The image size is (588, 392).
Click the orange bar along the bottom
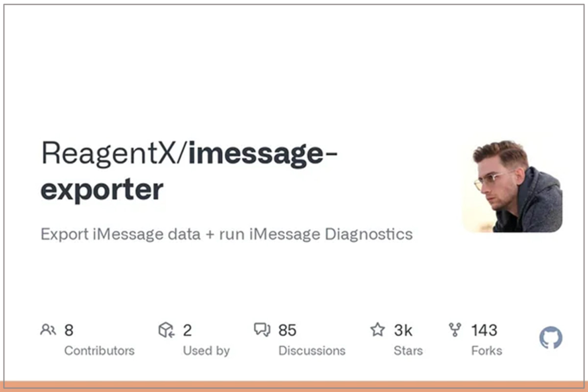click(x=294, y=387)
